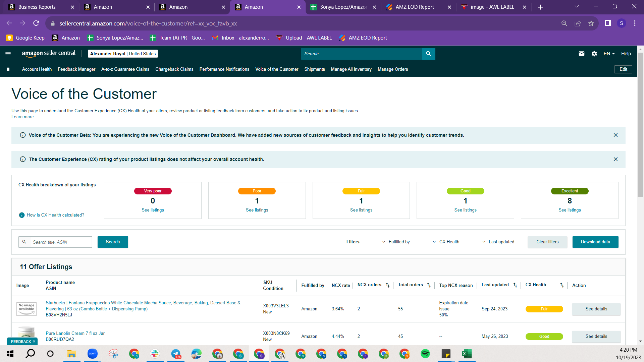Switch to the Business Reports browser tab
The height and width of the screenshot is (362, 644).
click(41, 7)
